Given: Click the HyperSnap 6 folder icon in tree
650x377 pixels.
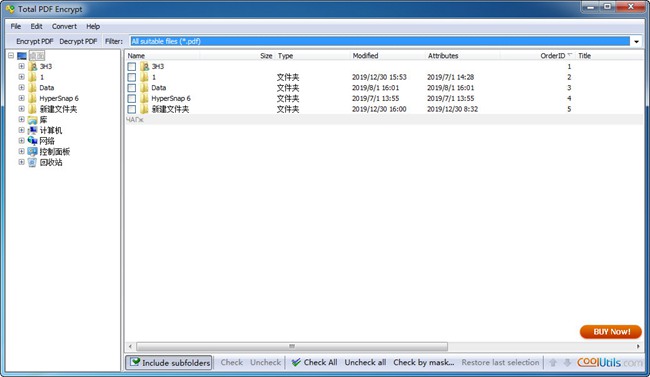Looking at the screenshot, I should pos(33,99).
